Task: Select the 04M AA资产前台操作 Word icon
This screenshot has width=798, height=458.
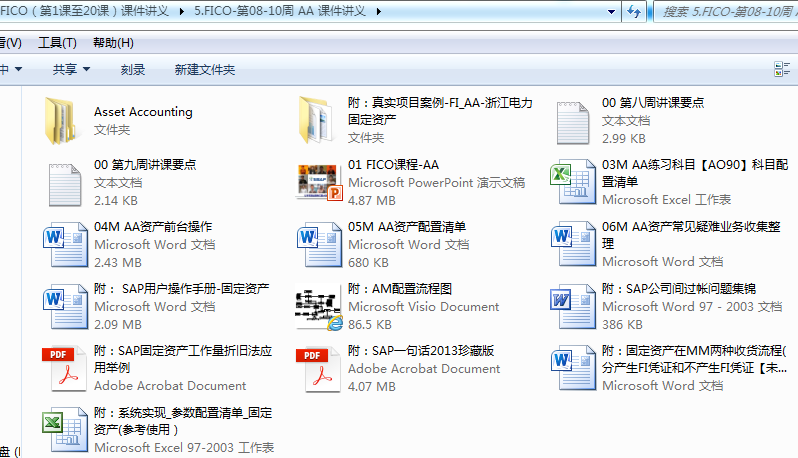Action: point(66,244)
